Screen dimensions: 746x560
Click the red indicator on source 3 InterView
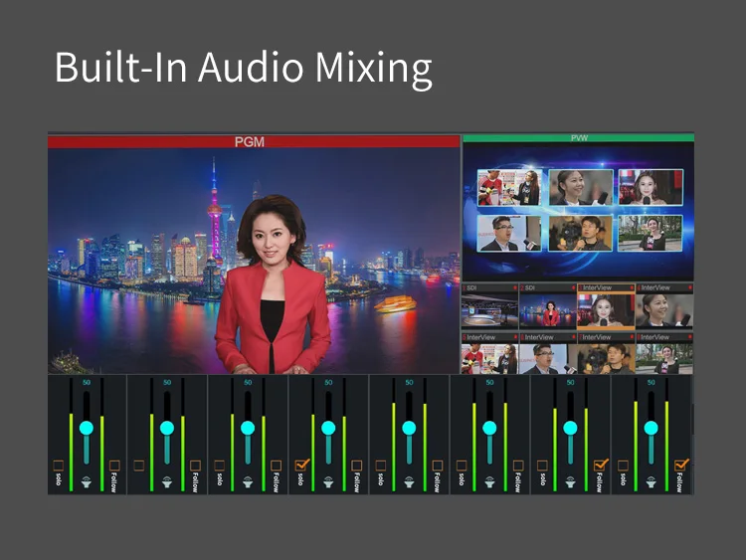[632, 287]
